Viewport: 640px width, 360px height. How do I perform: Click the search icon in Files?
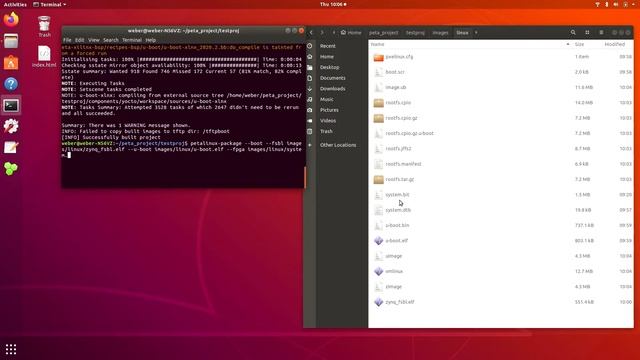[573, 32]
